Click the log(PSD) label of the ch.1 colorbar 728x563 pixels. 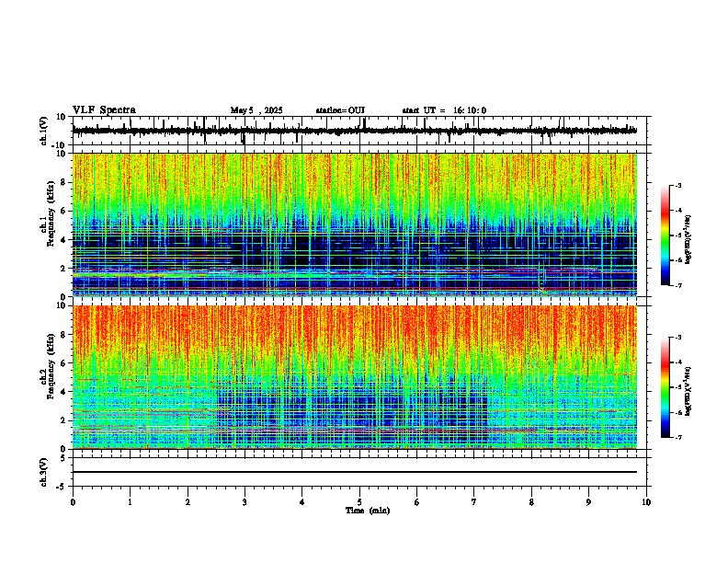[688, 240]
